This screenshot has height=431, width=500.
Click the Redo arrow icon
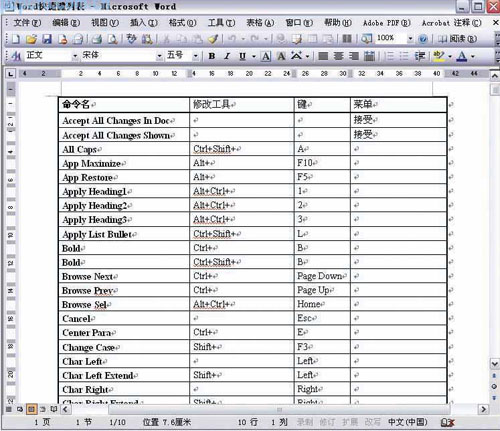tap(255, 39)
